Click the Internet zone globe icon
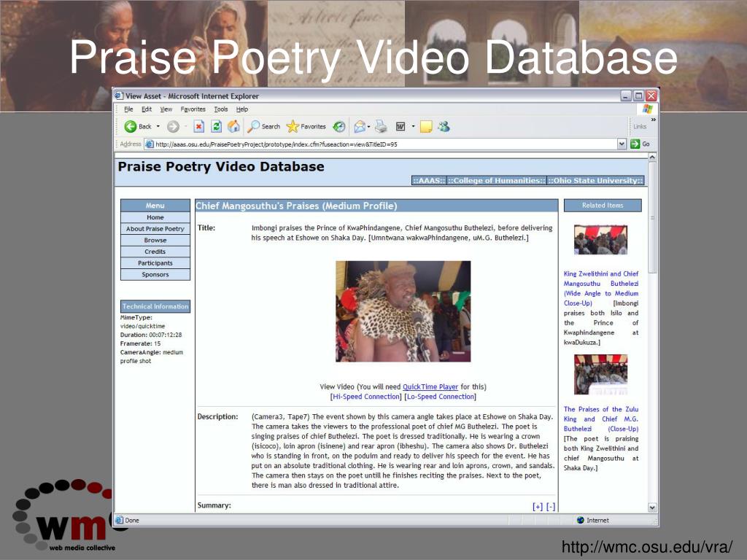 pyautogui.click(x=580, y=520)
